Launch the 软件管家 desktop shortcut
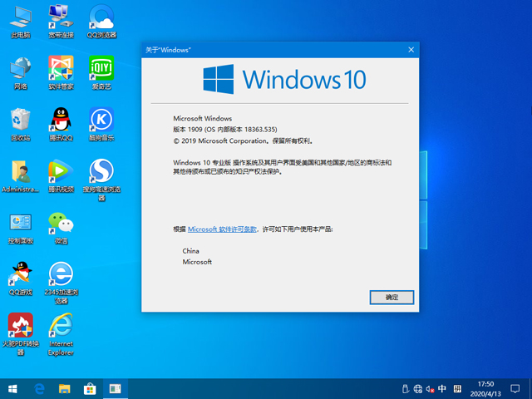 coord(61,73)
